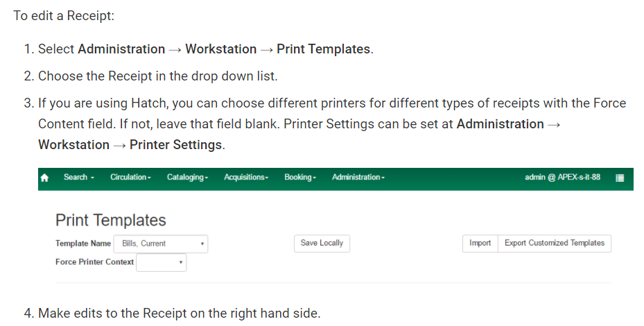
Task: Open the Search menu in navbar
Action: click(x=79, y=177)
